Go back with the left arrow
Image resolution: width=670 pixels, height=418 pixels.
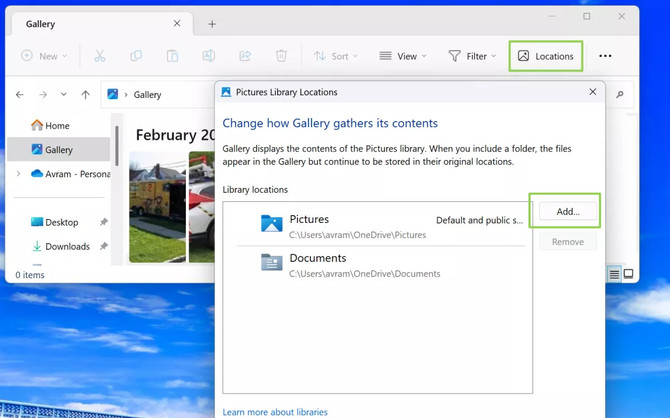[20, 94]
